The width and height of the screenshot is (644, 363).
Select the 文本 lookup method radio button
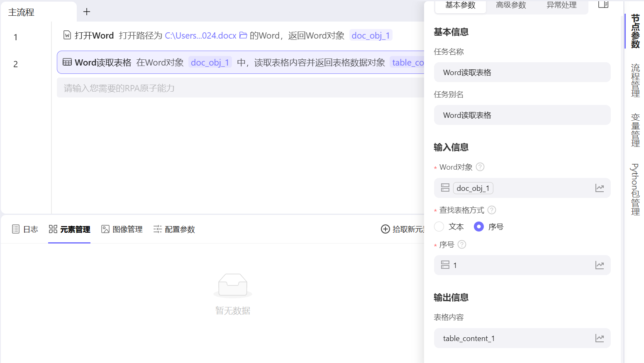point(439,227)
